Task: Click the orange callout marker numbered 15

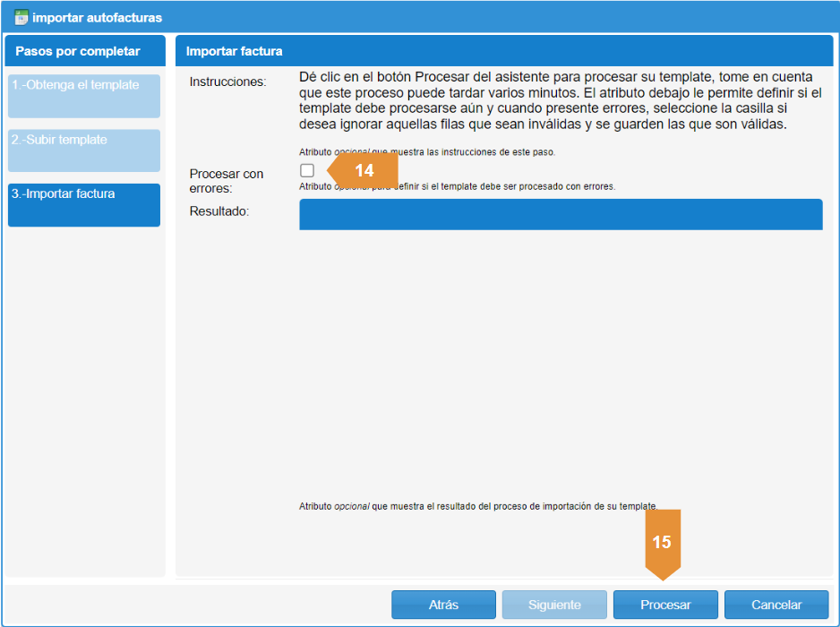Action: [x=662, y=542]
